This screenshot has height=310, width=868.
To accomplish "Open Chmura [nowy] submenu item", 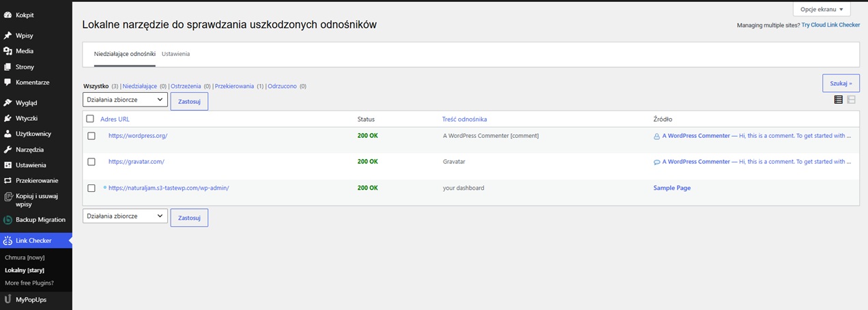I will click(25, 257).
